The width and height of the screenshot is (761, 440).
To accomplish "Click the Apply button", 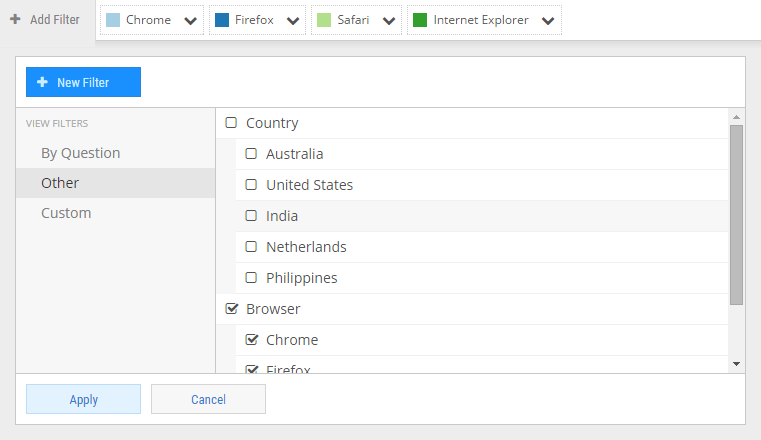I will coord(83,399).
